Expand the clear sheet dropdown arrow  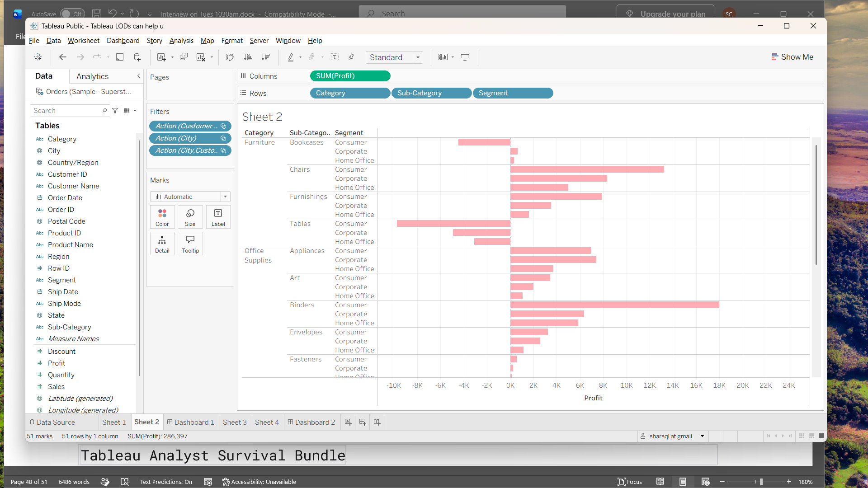(212, 57)
